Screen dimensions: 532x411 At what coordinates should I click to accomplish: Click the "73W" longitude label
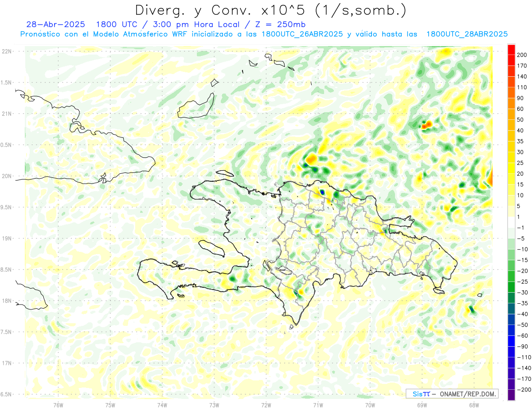coord(214,404)
